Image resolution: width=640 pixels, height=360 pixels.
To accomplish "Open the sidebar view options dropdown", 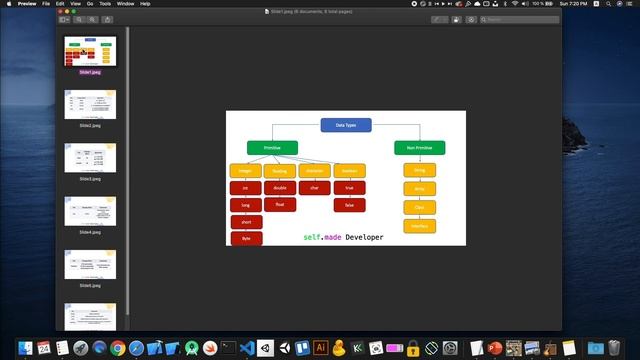I will (x=64, y=20).
